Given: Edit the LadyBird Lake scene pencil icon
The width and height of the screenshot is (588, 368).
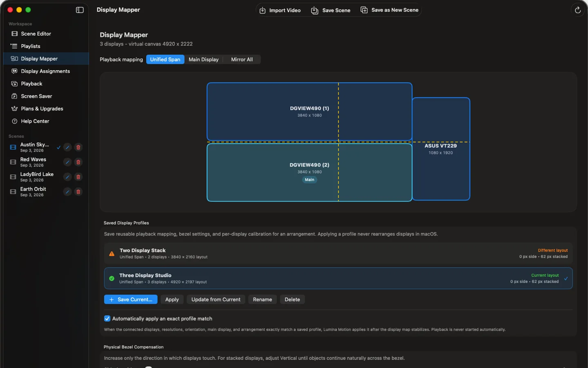Looking at the screenshot, I should tap(67, 177).
